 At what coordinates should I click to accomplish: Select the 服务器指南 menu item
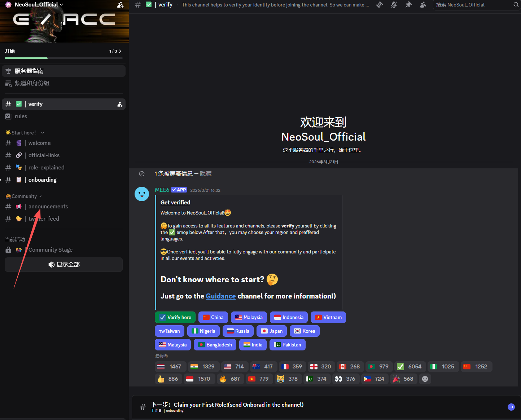(64, 71)
